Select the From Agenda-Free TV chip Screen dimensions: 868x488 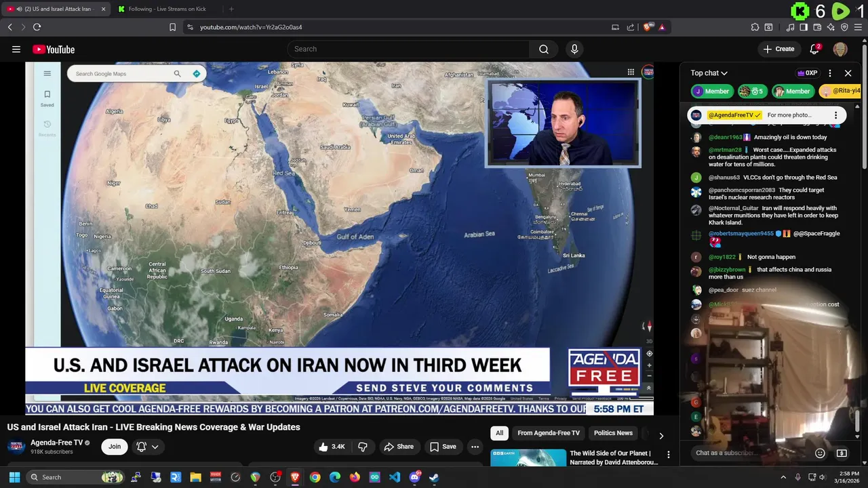(x=549, y=433)
